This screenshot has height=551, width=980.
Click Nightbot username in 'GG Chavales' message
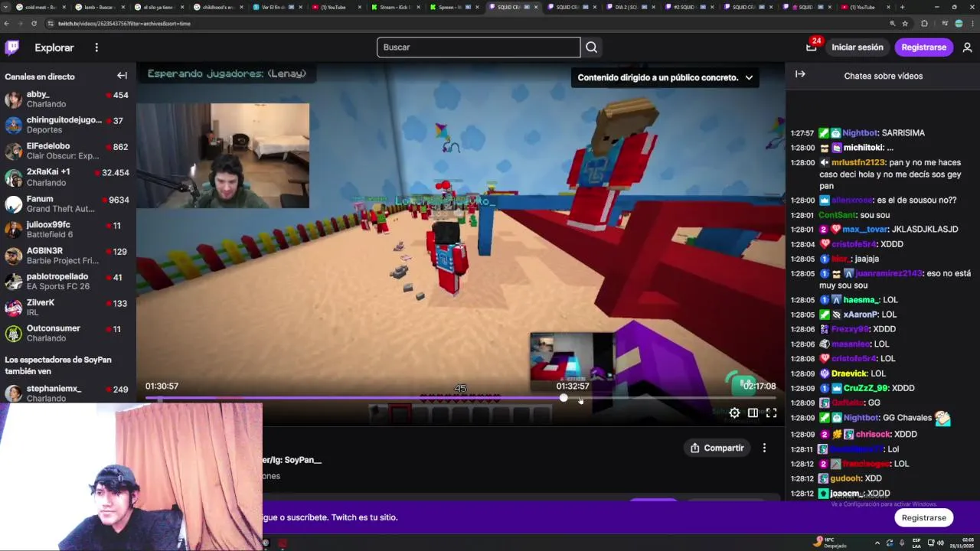(861, 418)
